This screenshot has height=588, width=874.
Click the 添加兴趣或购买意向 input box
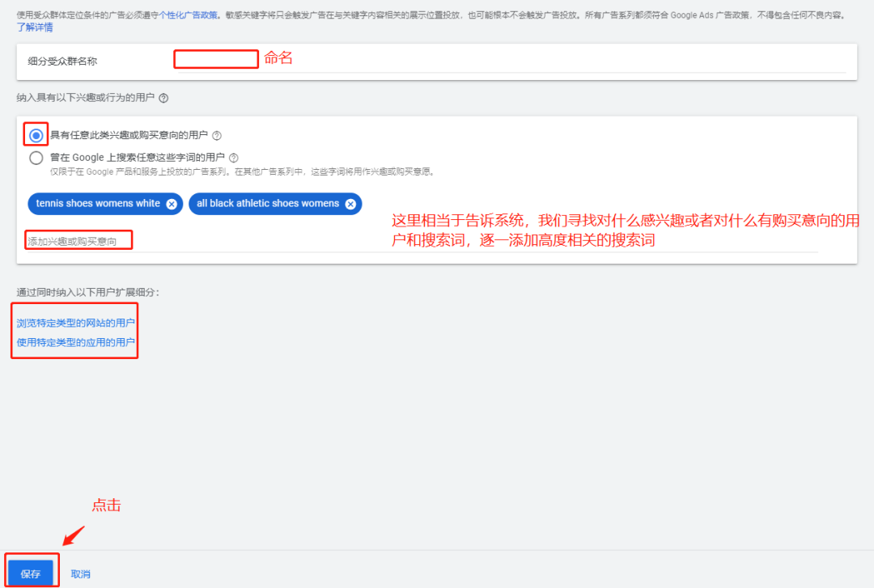78,239
